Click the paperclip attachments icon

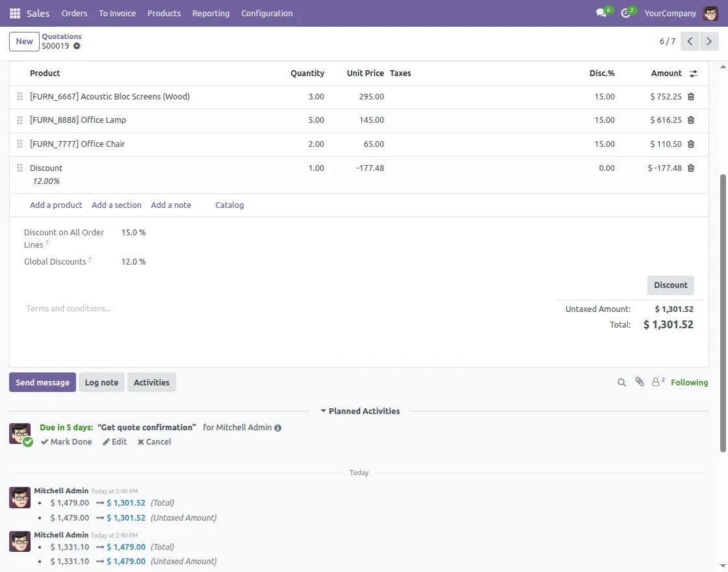click(x=640, y=382)
